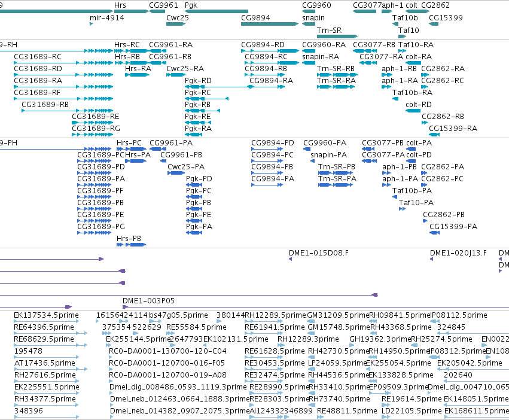Click the Hrs-RB transcript label
This screenshot has width=509, height=420.
(x=127, y=56)
